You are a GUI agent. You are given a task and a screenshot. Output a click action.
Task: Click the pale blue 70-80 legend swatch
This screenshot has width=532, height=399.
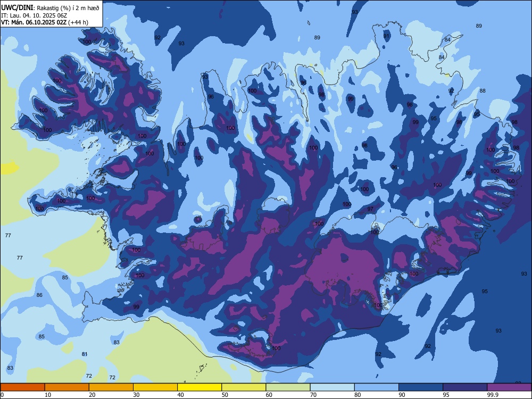tap(332, 387)
